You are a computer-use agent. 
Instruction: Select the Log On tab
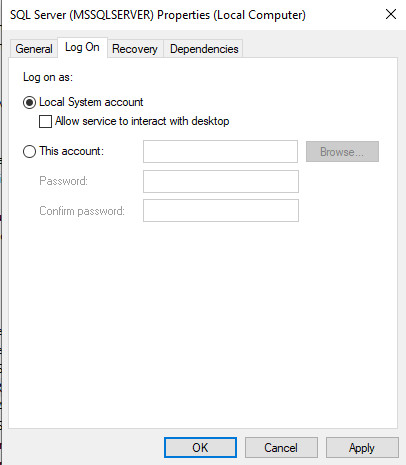[82, 47]
